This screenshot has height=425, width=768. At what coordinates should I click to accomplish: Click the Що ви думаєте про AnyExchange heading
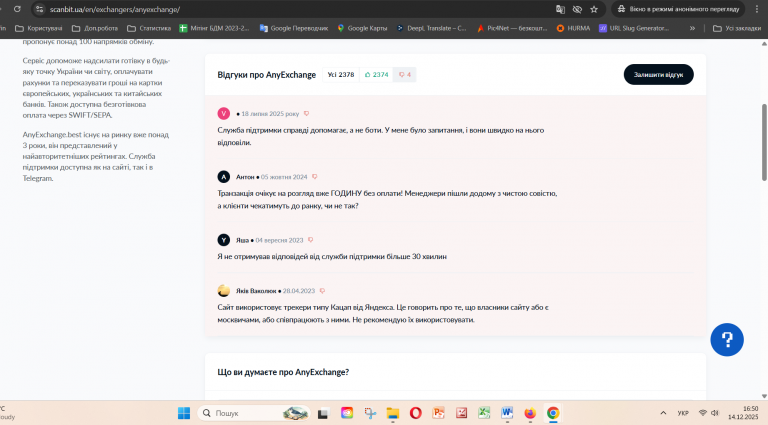pyautogui.click(x=283, y=372)
